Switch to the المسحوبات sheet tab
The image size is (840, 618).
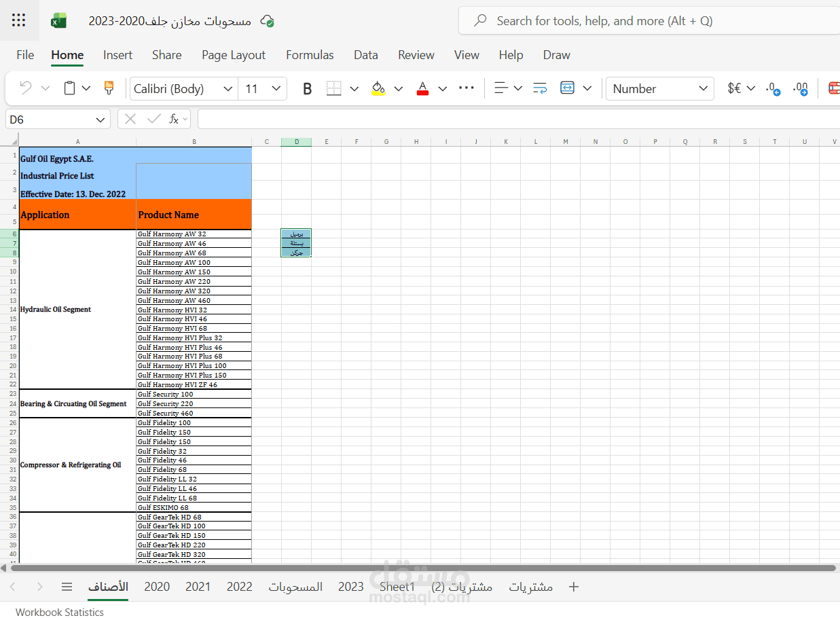(x=295, y=587)
